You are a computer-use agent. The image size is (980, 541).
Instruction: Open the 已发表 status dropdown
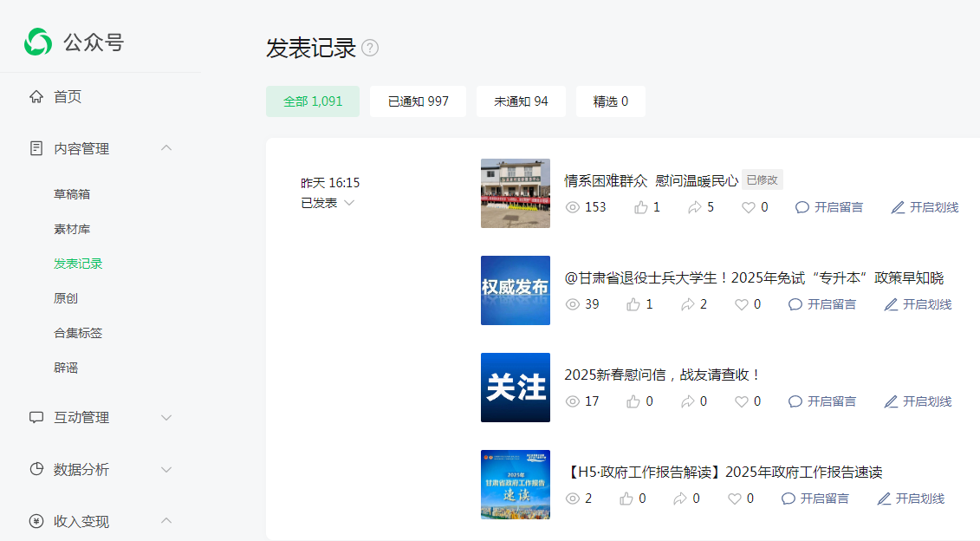click(x=328, y=203)
